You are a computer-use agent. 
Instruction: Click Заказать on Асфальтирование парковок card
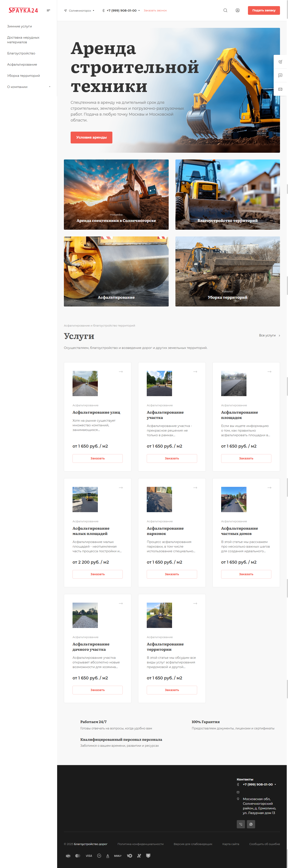tap(172, 574)
